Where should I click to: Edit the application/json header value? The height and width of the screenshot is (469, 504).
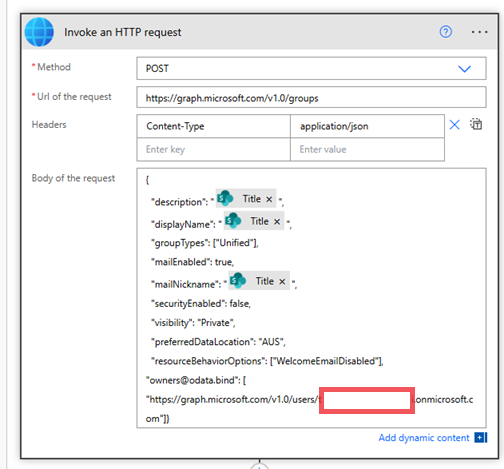tap(367, 126)
